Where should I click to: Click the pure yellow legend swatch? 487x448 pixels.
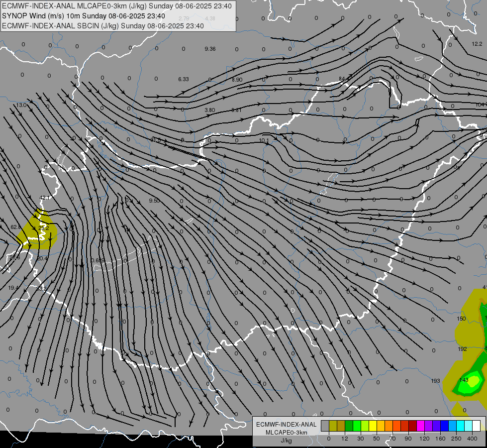[373, 426]
